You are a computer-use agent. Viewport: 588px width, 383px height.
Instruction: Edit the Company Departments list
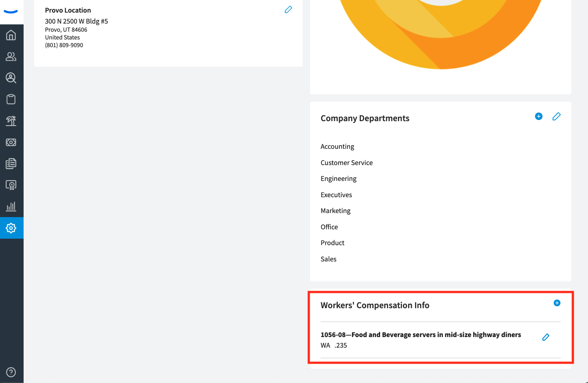(x=556, y=117)
